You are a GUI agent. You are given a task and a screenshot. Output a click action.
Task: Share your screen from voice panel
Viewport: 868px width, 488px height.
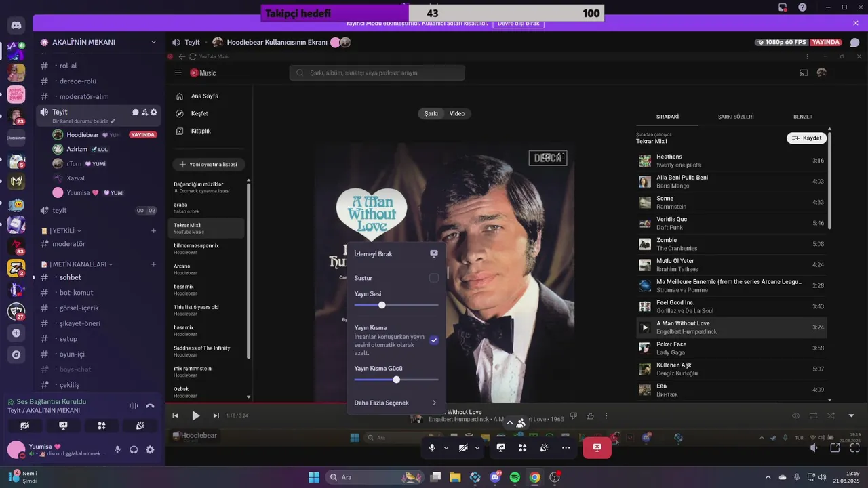click(x=63, y=426)
